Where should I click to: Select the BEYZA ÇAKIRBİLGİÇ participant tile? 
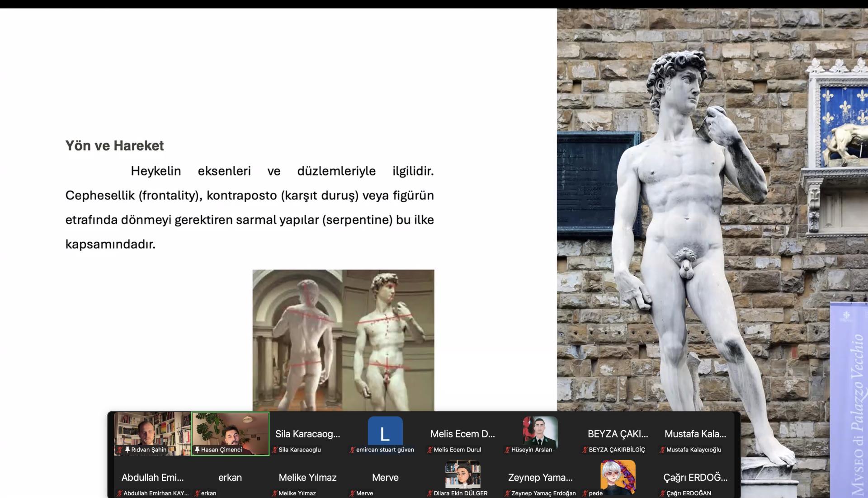click(618, 434)
